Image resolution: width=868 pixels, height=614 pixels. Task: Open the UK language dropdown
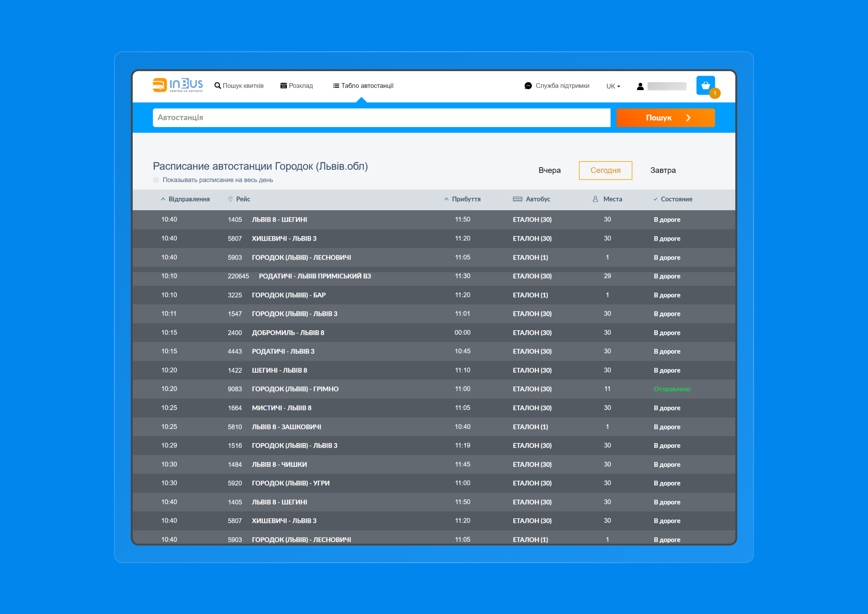tap(613, 86)
